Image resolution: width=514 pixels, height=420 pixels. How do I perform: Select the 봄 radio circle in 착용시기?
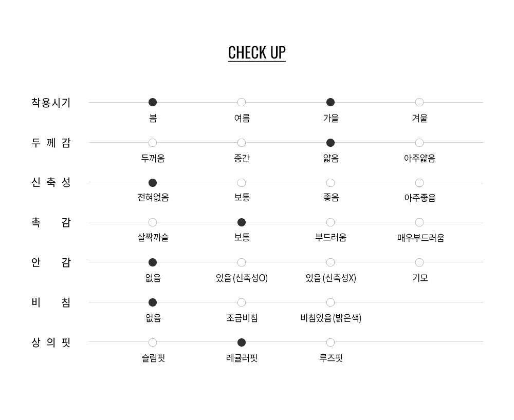153,102
